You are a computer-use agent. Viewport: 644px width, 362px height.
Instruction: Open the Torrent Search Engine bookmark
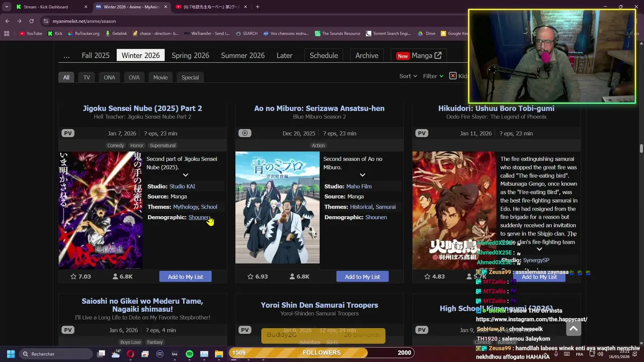click(388, 34)
